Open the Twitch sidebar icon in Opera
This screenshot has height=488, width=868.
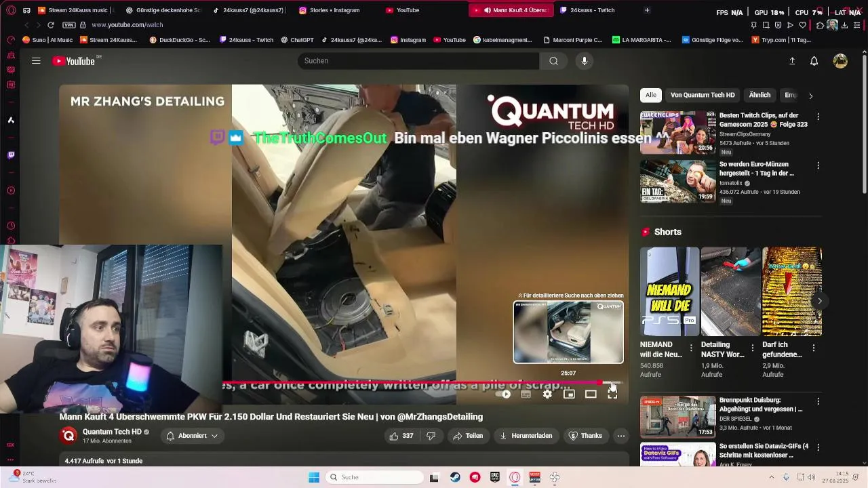click(10, 155)
